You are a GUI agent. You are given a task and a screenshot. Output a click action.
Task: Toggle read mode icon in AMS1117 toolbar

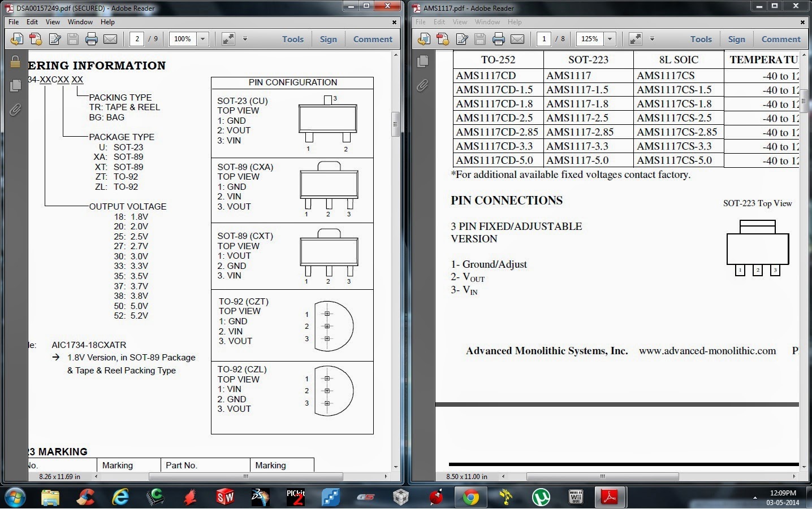tap(636, 39)
